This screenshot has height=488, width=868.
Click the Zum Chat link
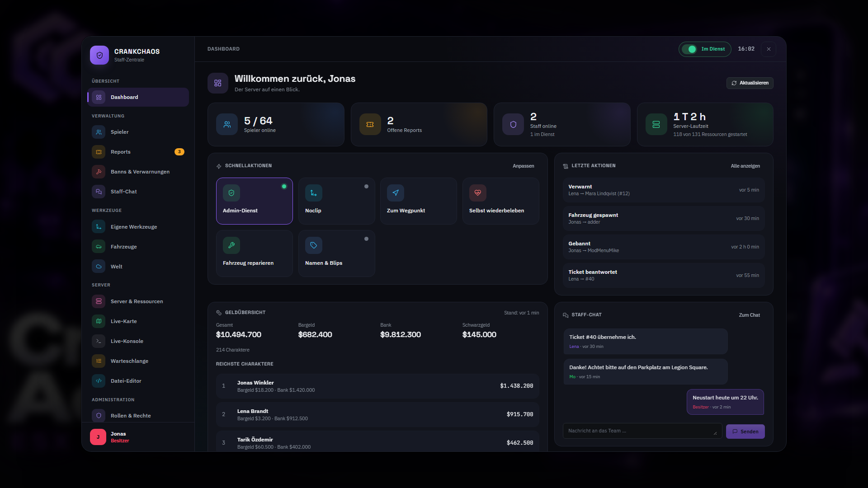coord(750,315)
